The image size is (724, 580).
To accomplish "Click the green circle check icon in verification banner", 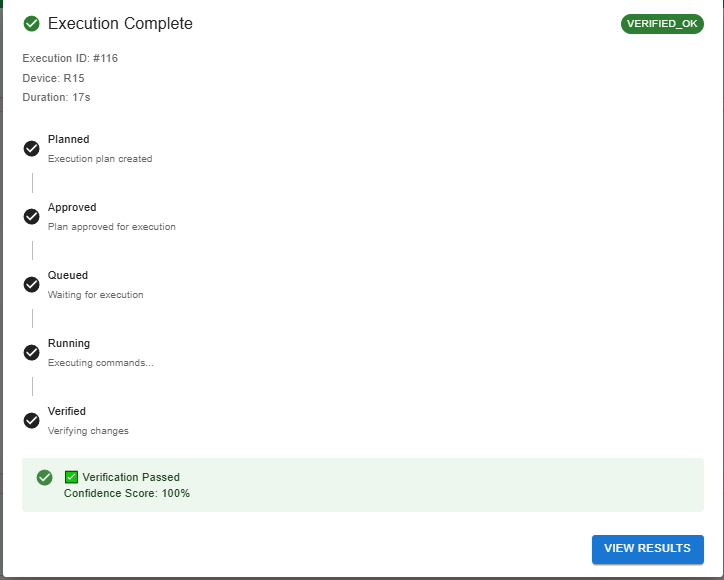I will (x=45, y=477).
